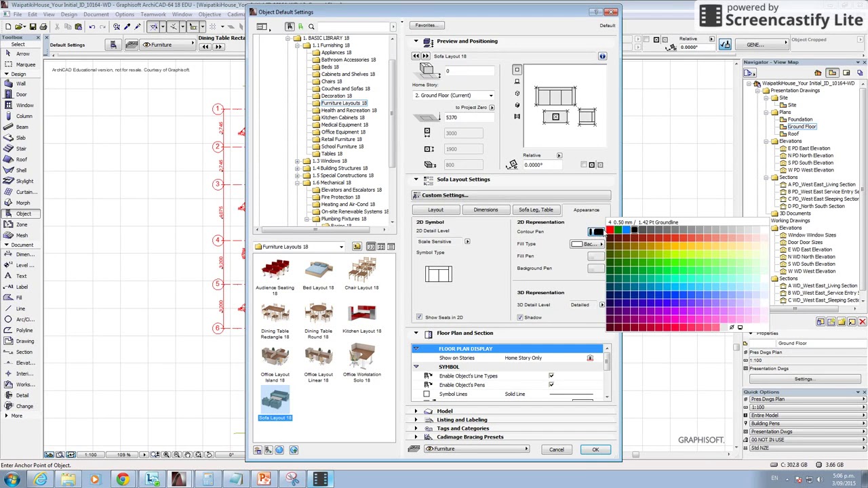Image resolution: width=868 pixels, height=488 pixels.
Task: Click the Contour Pen color swatch
Action: (x=595, y=232)
